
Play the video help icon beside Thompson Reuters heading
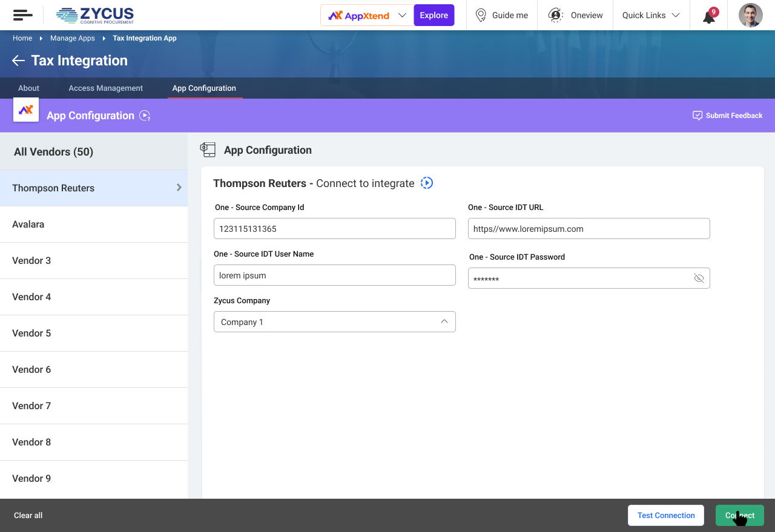pyautogui.click(x=427, y=183)
